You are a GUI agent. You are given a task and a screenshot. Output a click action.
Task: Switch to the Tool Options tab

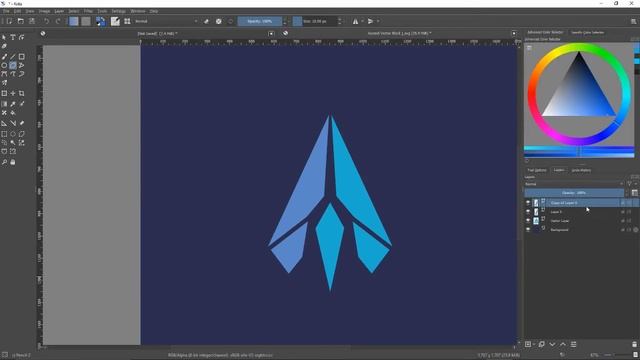tap(537, 170)
